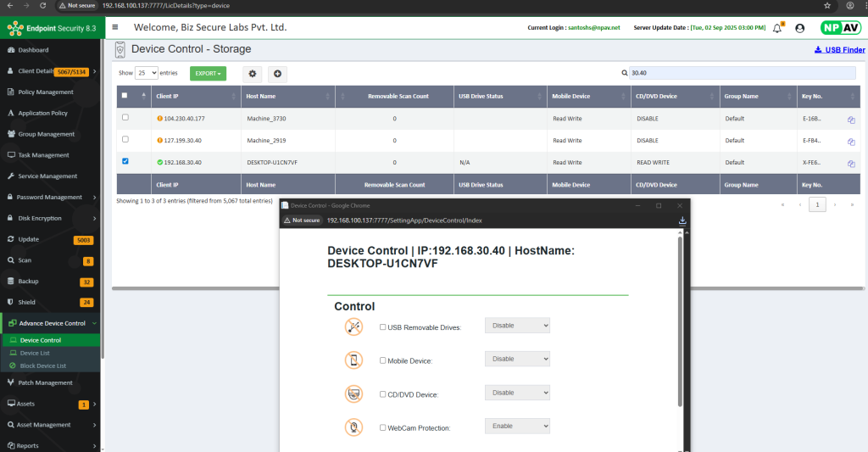Uncheck the DESKTOP-U1CN7VF row checkbox
868x452 pixels.
125,161
